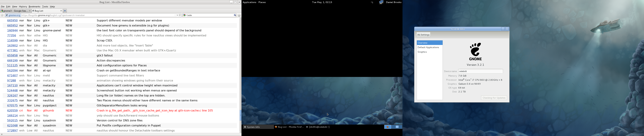Click the clock showing Tue May 1, 02:13
The image size is (644, 136).
[322, 2]
